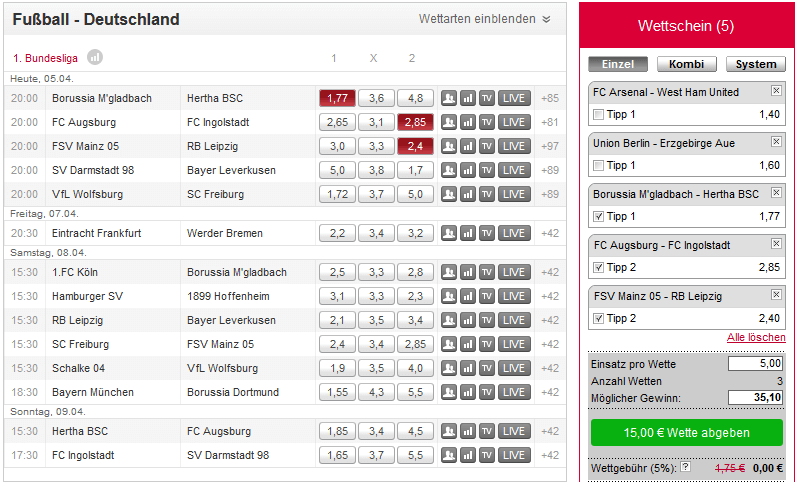Expand Wettarten einblenden
This screenshot has width=799, height=482.
[485, 19]
